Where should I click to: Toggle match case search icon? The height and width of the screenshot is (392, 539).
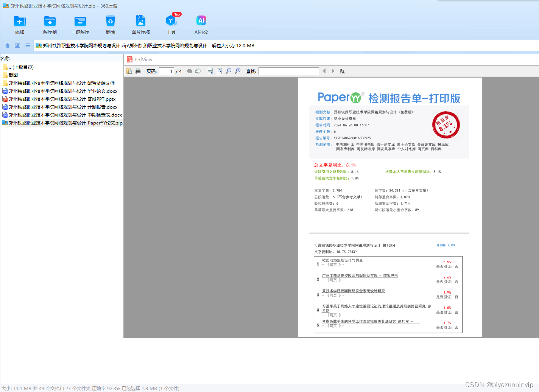[342, 71]
